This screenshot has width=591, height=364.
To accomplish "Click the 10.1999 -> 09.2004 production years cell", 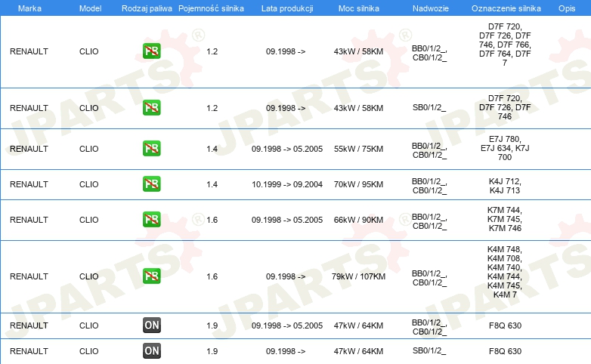I will 287,184.
